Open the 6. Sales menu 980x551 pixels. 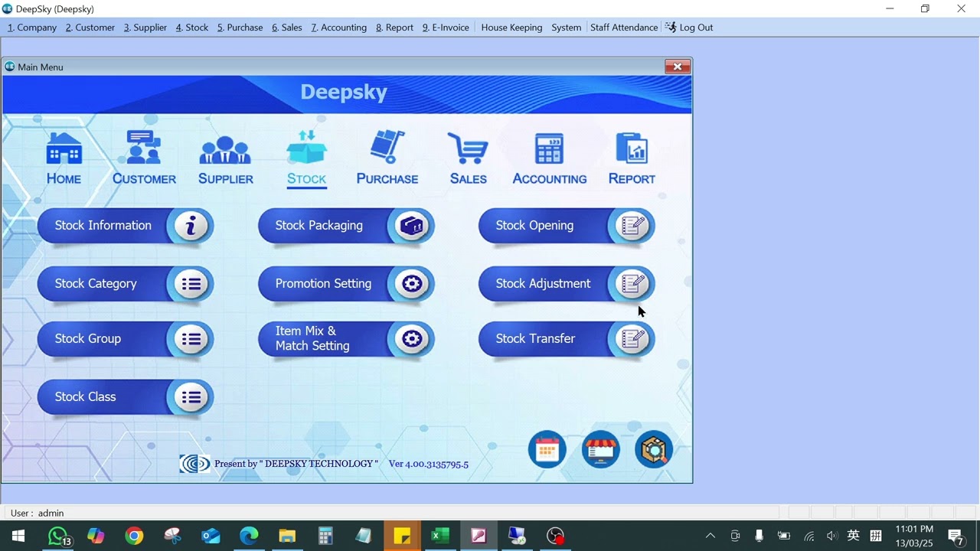click(287, 28)
